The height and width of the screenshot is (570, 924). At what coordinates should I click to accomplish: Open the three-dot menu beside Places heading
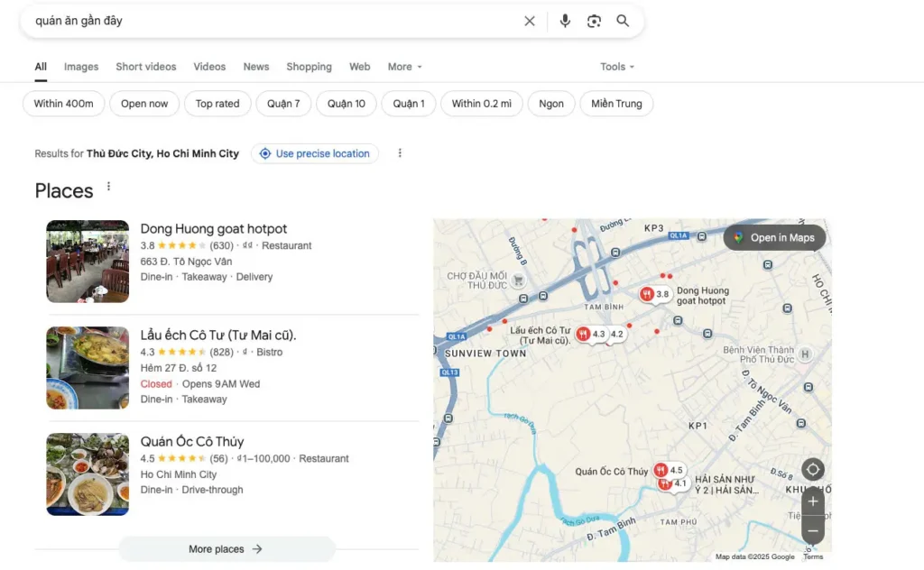click(x=108, y=187)
